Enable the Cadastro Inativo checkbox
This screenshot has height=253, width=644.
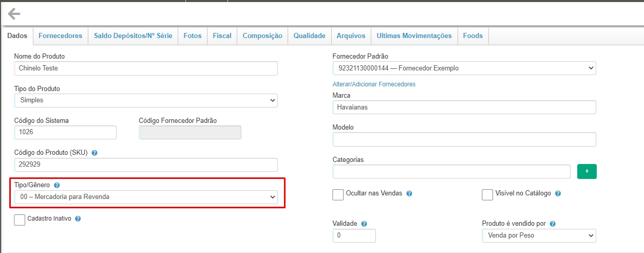[20, 220]
